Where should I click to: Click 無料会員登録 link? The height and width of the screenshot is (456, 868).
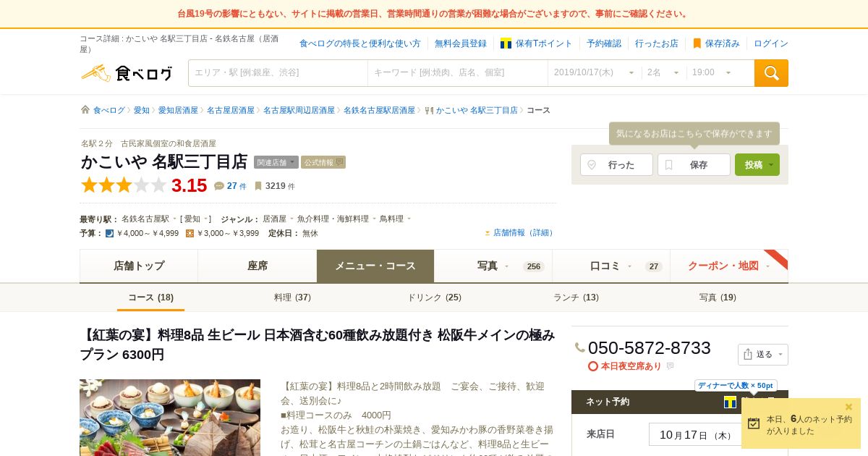(x=461, y=43)
